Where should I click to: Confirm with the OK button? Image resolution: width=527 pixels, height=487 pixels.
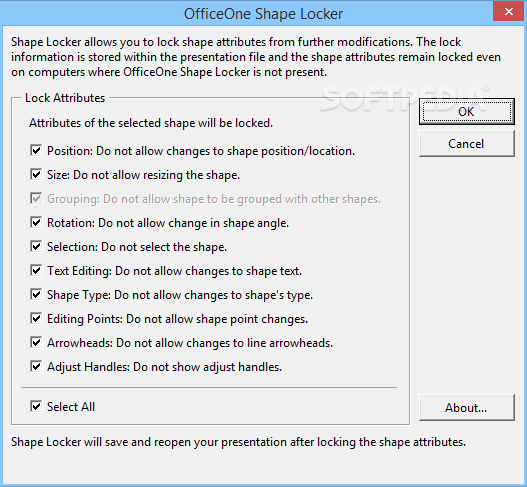467,112
